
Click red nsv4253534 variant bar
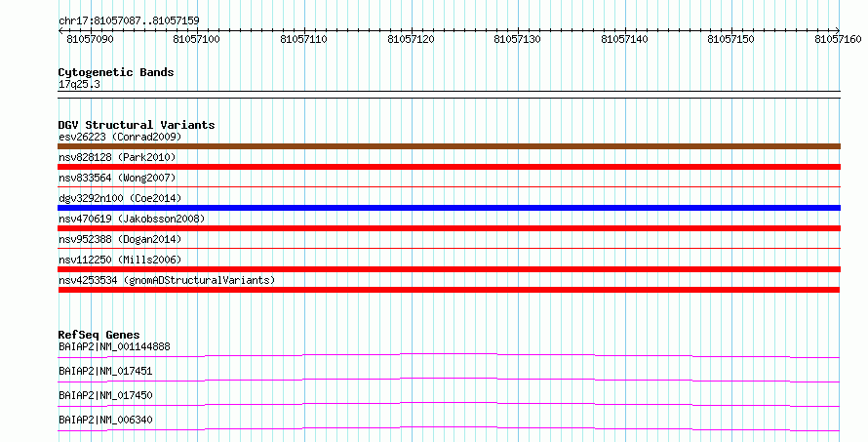449,290
